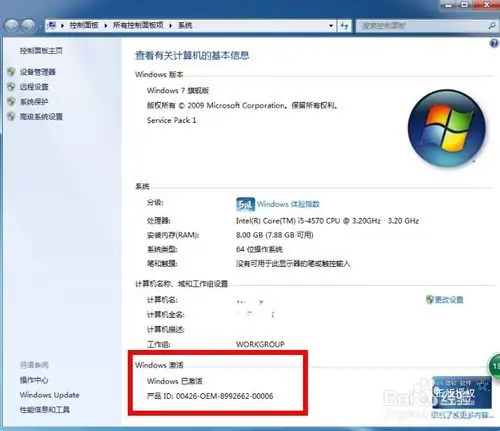Click the shield icon beside 高级系统设置
The height and width of the screenshot is (431, 500).
11,116
